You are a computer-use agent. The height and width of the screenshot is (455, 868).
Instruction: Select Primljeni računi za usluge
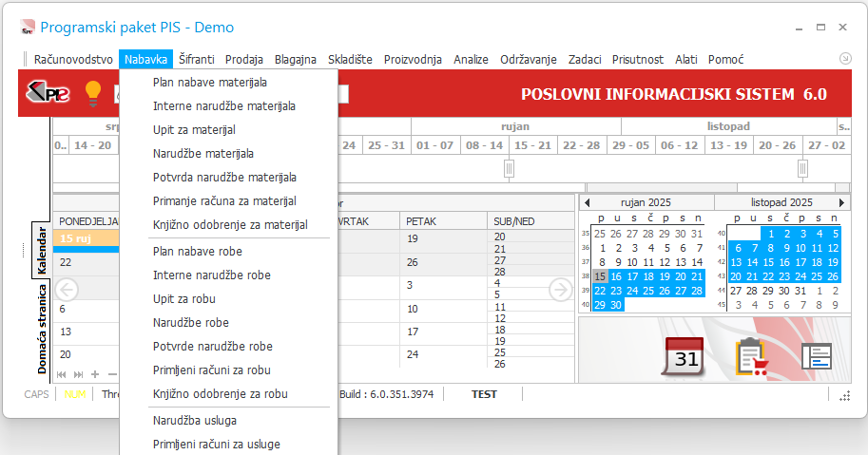[228, 445]
